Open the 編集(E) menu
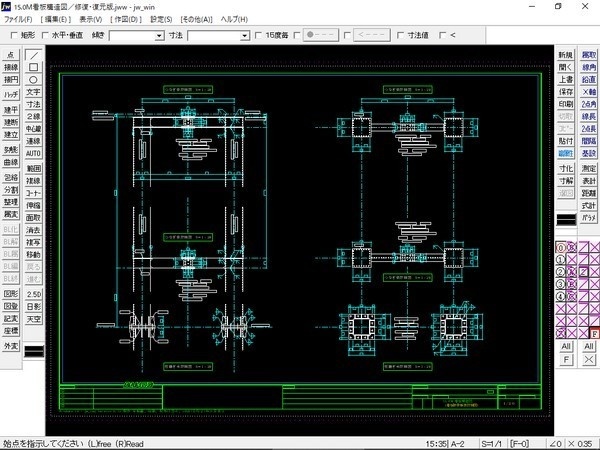The image size is (600, 450). [56, 19]
